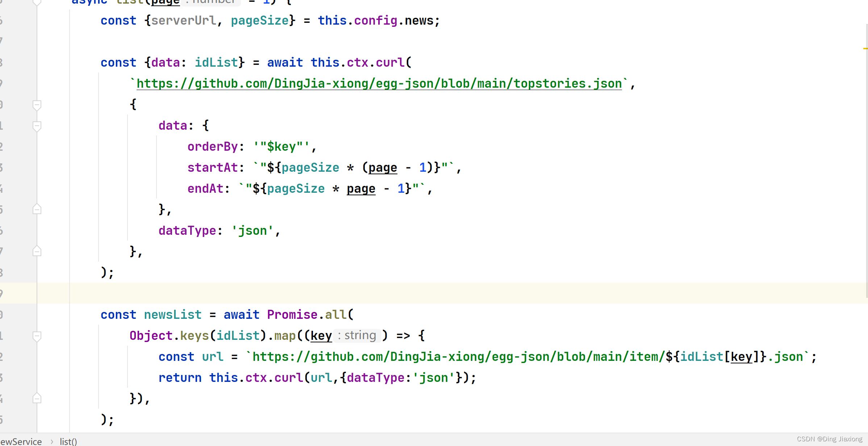Click the ': string' type hint after key

click(357, 335)
